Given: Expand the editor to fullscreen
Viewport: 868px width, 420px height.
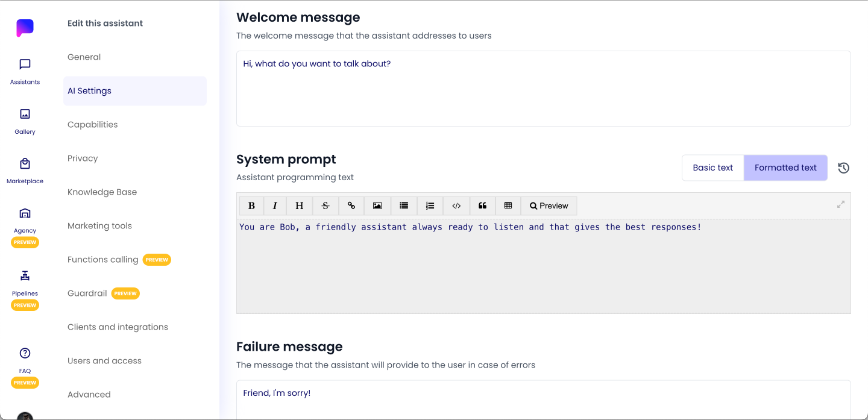Looking at the screenshot, I should 841,204.
